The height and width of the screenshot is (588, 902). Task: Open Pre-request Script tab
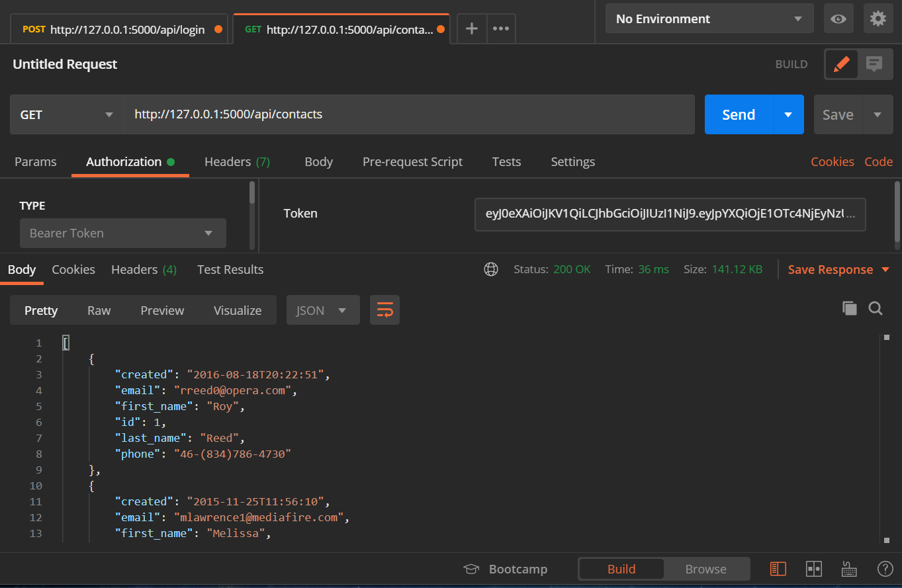tap(412, 161)
